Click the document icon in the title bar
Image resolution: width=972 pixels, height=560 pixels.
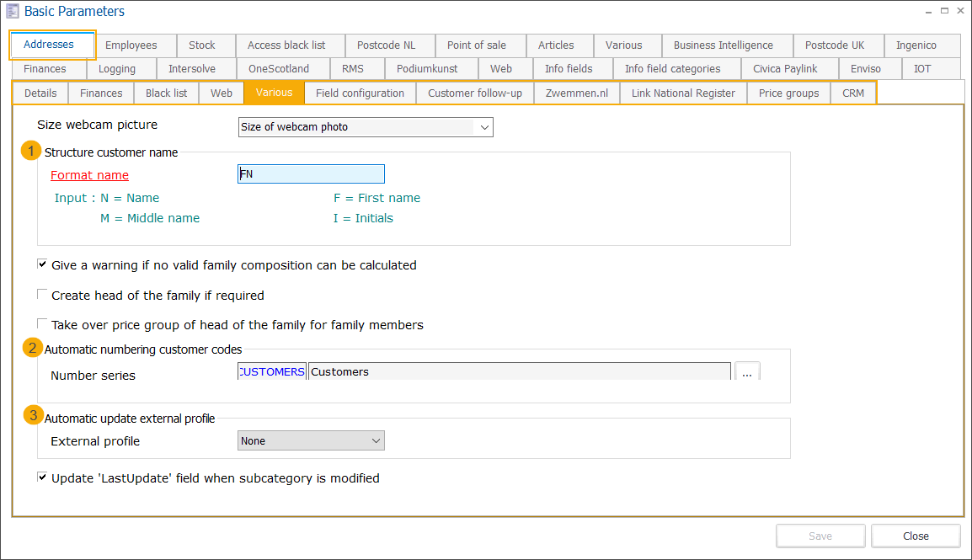[12, 11]
